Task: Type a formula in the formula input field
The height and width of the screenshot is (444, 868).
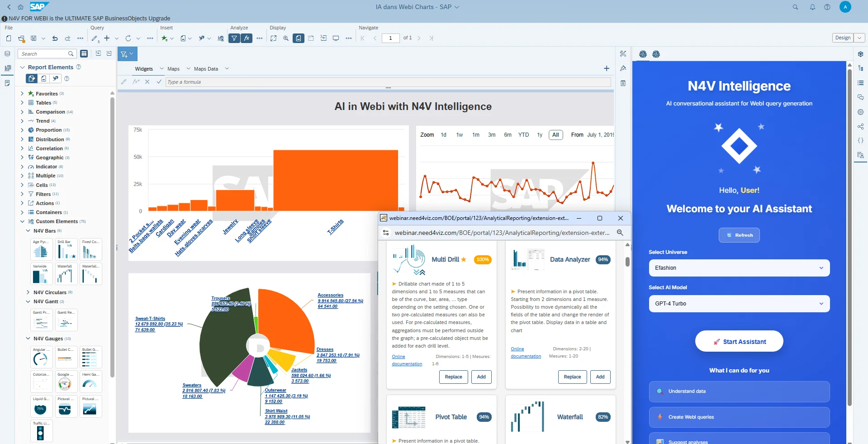Action: click(x=317, y=82)
